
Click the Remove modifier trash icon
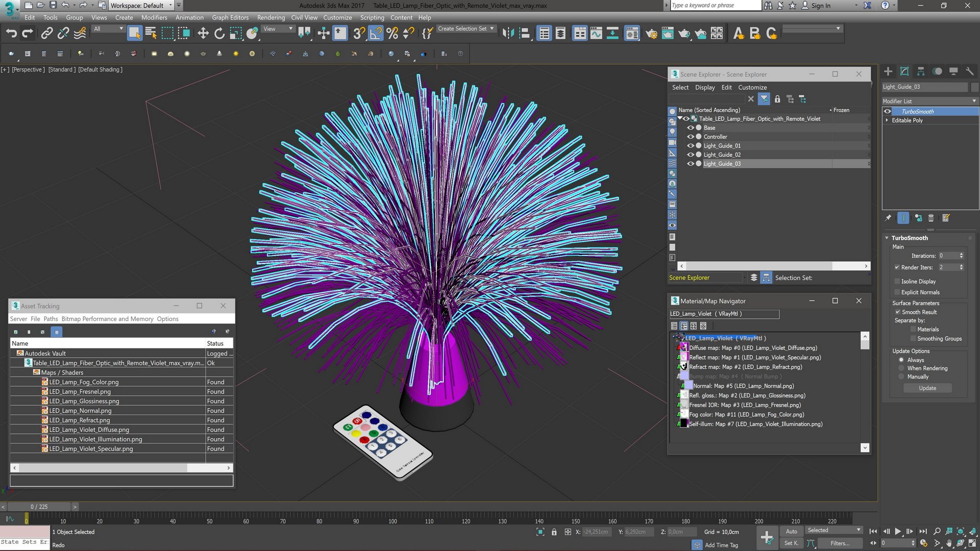point(931,218)
